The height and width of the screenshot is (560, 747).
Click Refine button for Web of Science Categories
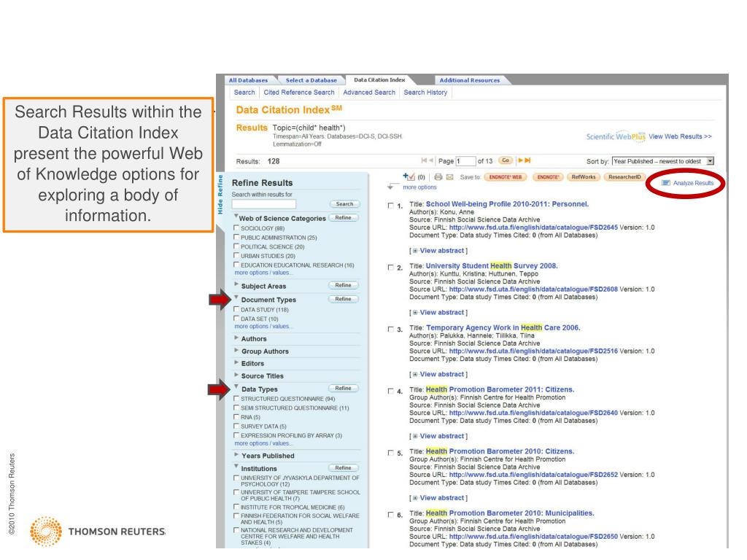coord(343,217)
